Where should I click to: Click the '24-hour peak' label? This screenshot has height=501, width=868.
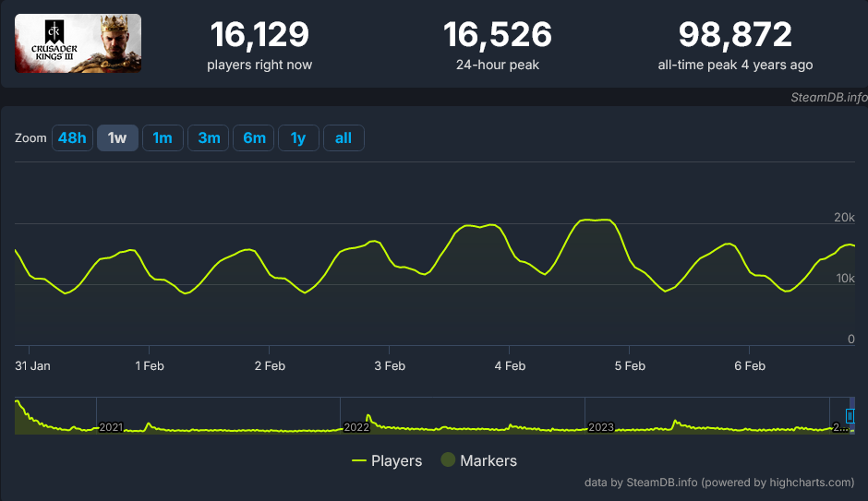click(497, 65)
